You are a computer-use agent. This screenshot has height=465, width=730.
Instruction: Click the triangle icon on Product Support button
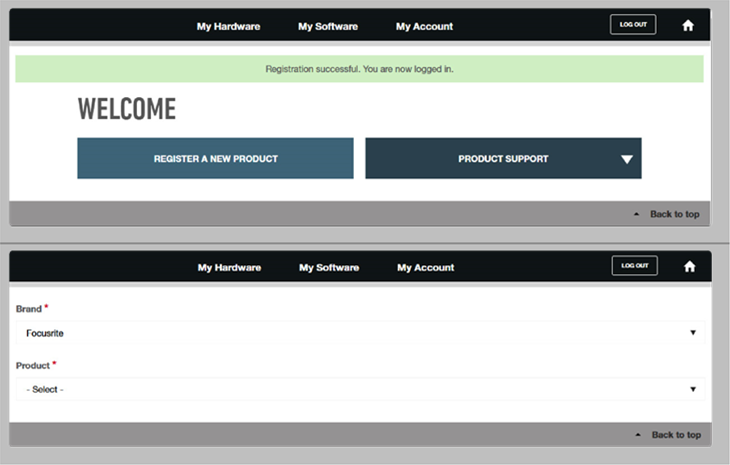click(x=627, y=159)
